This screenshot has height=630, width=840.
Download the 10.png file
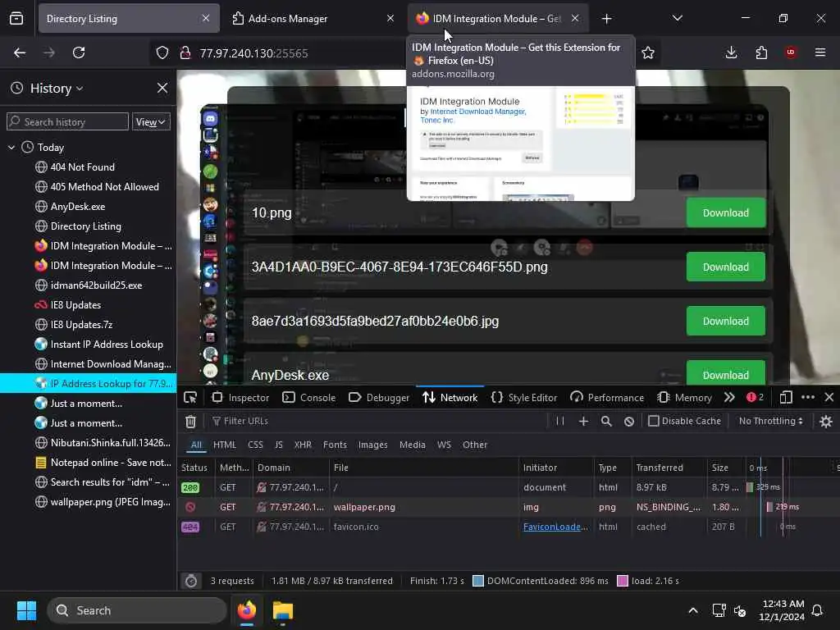(726, 212)
